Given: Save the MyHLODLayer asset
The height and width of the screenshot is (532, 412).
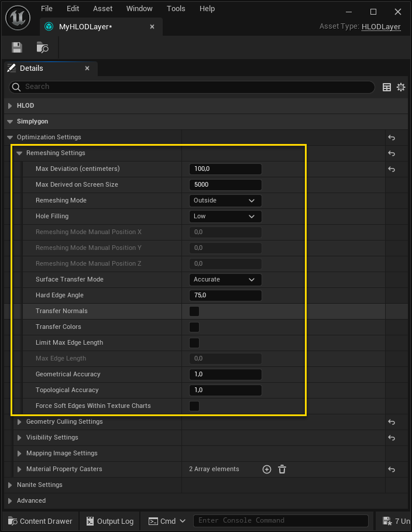Looking at the screenshot, I should point(16,47).
